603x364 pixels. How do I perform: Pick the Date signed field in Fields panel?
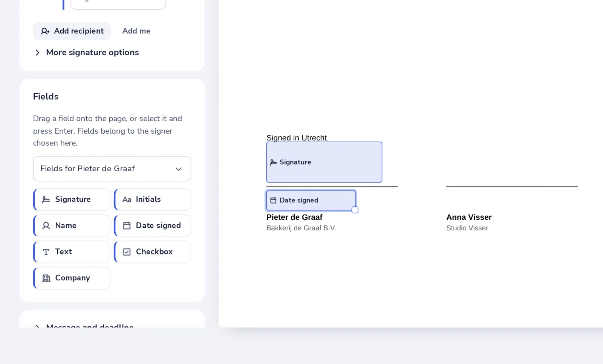153,226
